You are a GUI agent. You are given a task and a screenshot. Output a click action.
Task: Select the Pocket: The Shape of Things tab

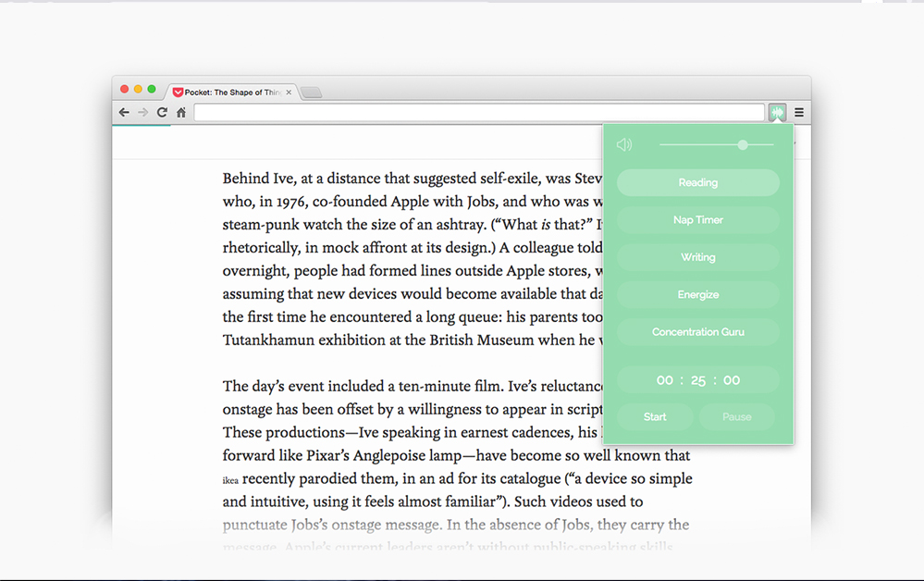(231, 93)
